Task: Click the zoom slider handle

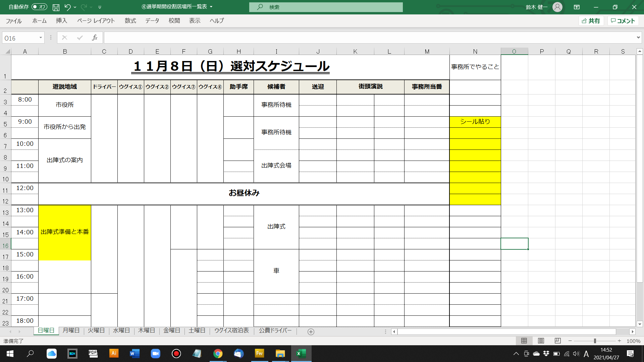Action: click(595, 341)
